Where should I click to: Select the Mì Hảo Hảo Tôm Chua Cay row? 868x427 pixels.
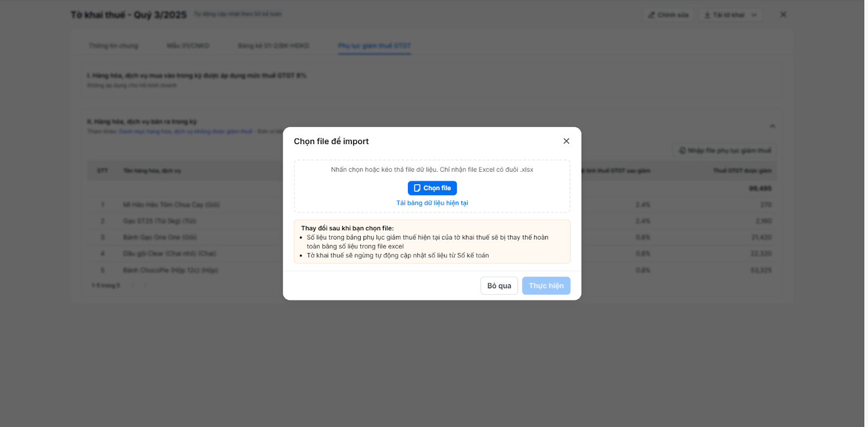coord(171,205)
